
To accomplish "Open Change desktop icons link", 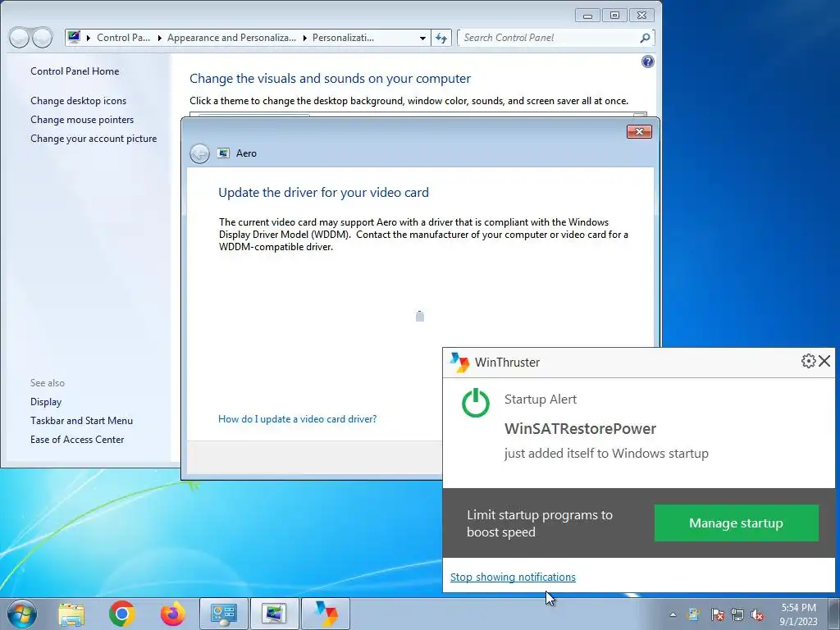I will [x=78, y=101].
